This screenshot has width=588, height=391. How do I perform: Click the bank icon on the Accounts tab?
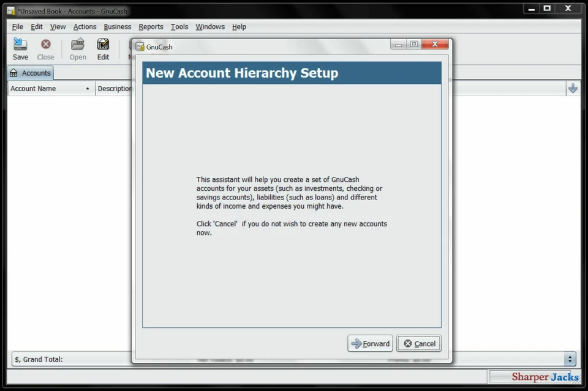coord(13,72)
